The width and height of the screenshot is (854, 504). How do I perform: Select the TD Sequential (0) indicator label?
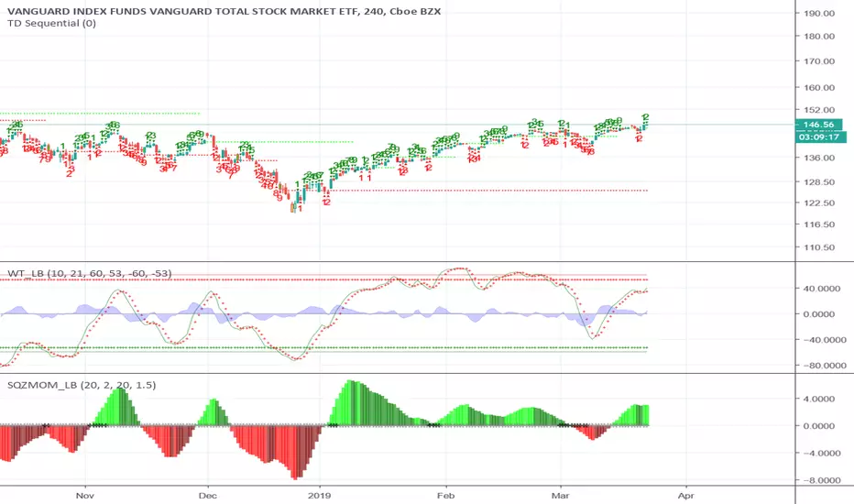coord(51,24)
